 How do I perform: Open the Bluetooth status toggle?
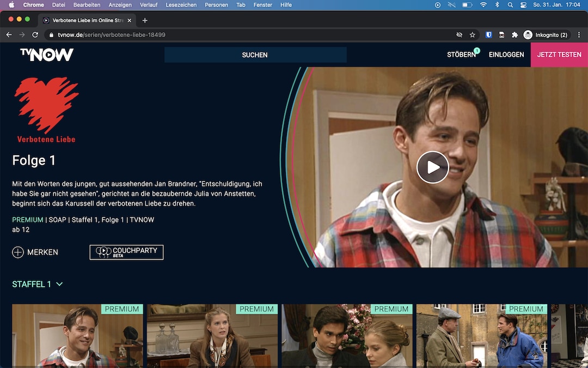point(497,5)
